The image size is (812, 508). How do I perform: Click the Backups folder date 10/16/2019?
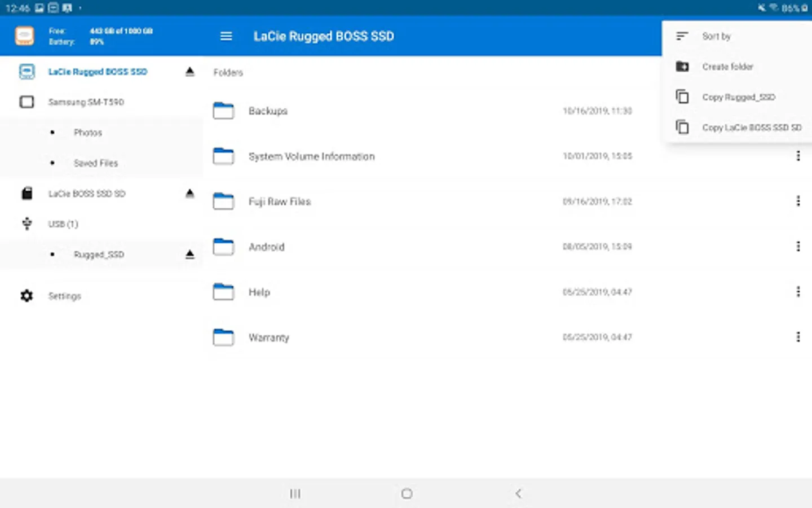tap(597, 111)
